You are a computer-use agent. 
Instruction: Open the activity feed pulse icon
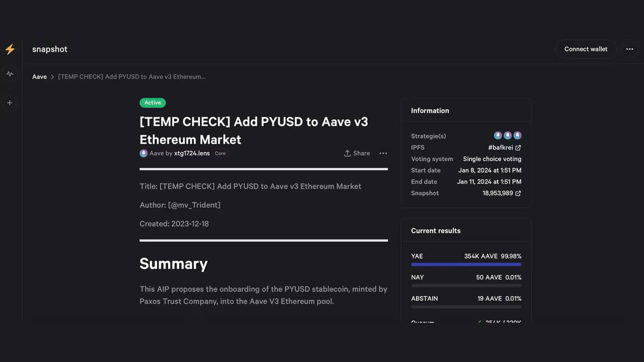(10, 74)
